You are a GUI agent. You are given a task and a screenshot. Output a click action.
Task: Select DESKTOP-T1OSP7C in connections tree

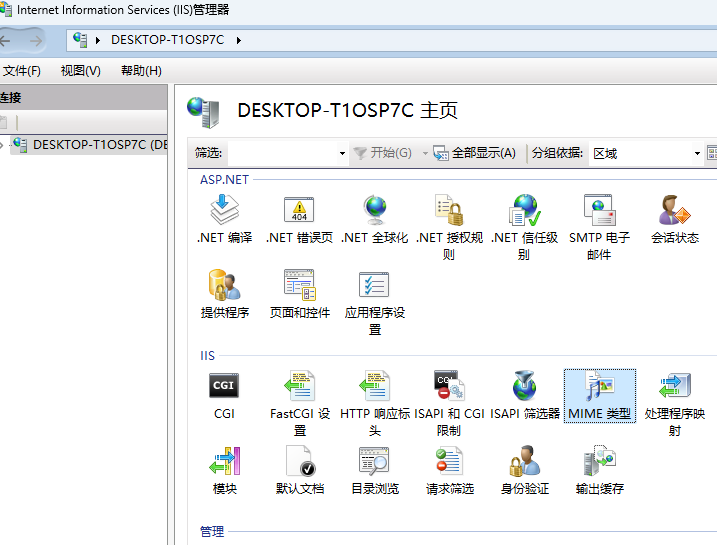pyautogui.click(x=91, y=145)
